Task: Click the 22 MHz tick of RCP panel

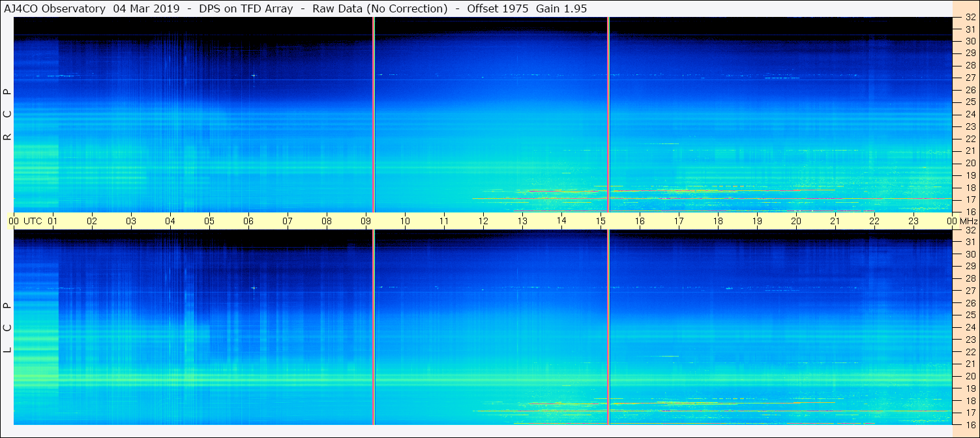Action: [970, 139]
